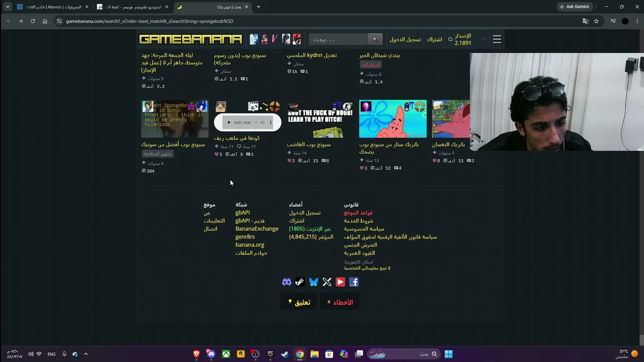Click the اشتراك header link
The height and width of the screenshot is (362, 644).
tap(434, 39)
